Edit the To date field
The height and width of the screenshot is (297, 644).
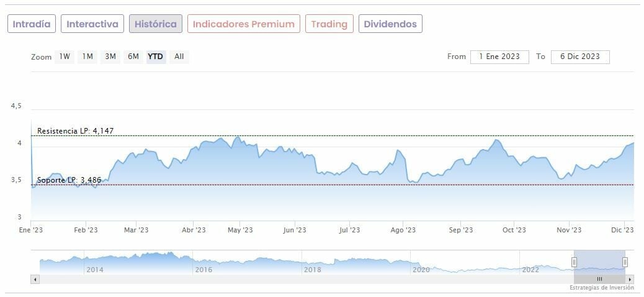[x=580, y=57]
